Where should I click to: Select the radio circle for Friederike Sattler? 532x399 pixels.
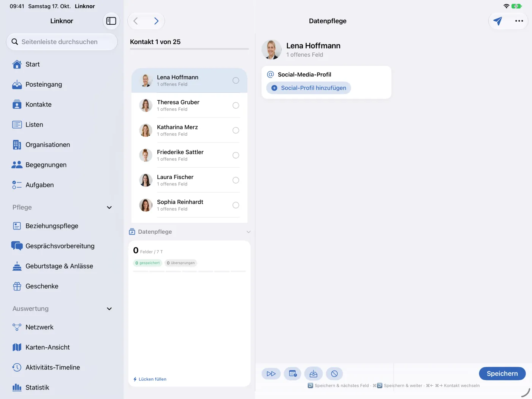click(x=236, y=155)
